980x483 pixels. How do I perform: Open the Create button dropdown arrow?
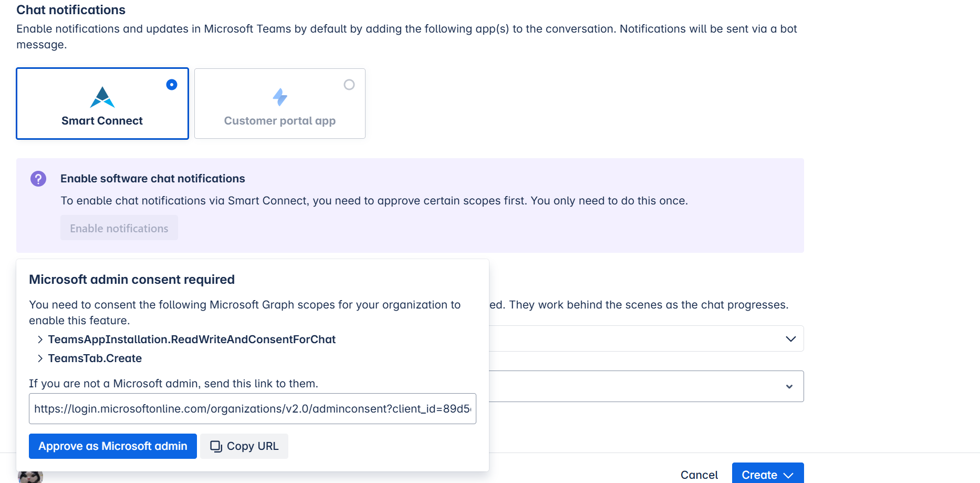click(x=788, y=475)
